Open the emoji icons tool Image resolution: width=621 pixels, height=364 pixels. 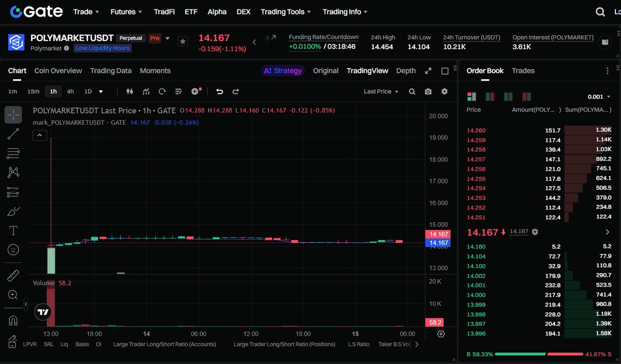(x=13, y=250)
